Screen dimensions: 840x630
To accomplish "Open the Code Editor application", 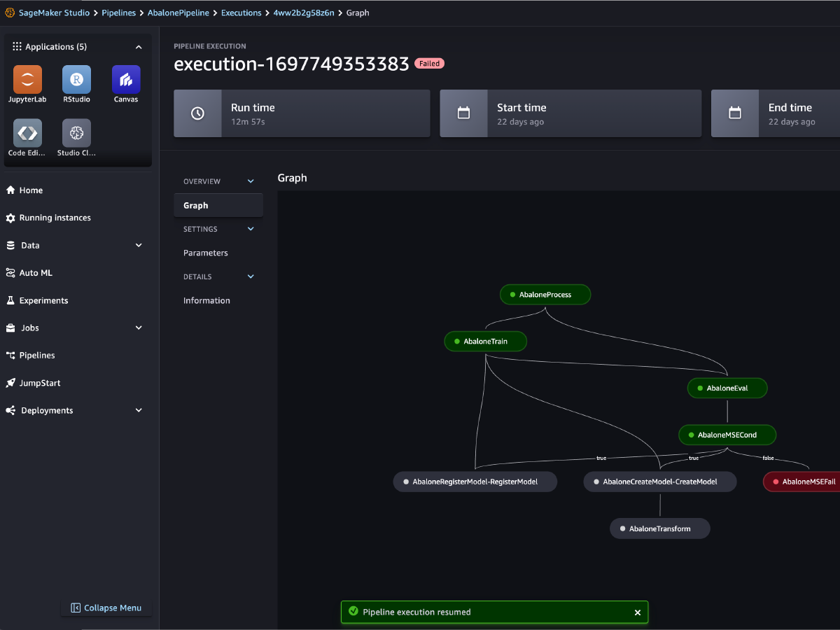I will [26, 133].
